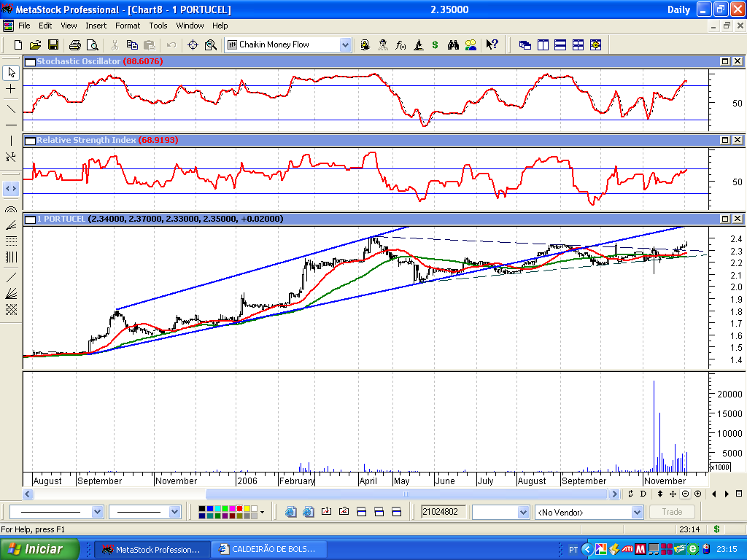Open the No Vendor dropdown
This screenshot has height=560, width=747.
coord(636,513)
